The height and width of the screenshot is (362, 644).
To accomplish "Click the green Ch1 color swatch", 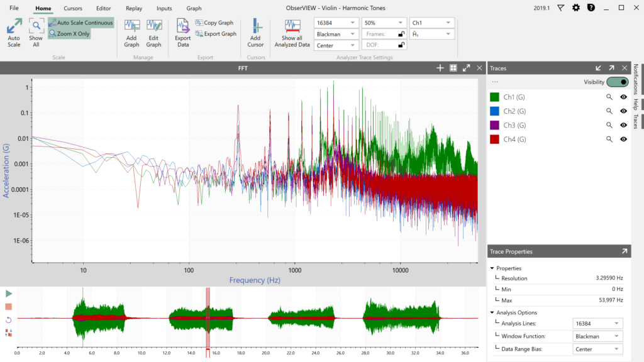I will (x=494, y=97).
